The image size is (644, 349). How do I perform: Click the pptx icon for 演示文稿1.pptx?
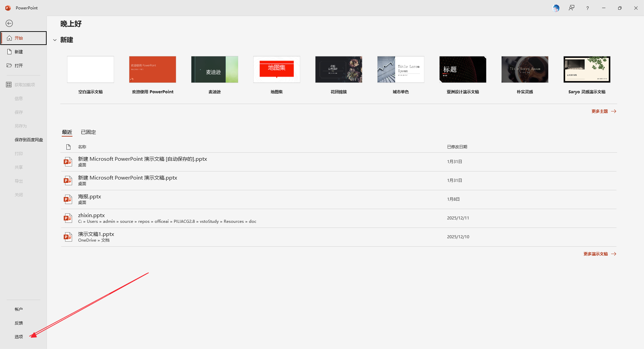(x=68, y=237)
